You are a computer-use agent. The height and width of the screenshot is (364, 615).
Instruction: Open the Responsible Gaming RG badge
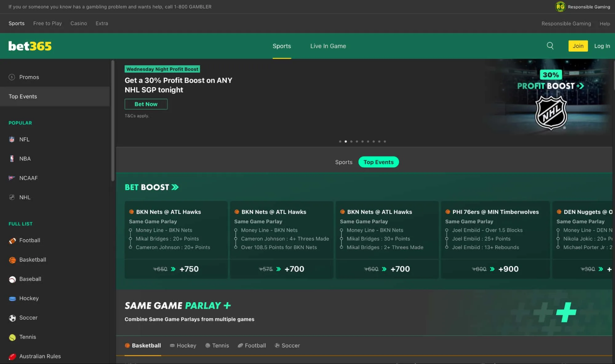(x=560, y=6)
